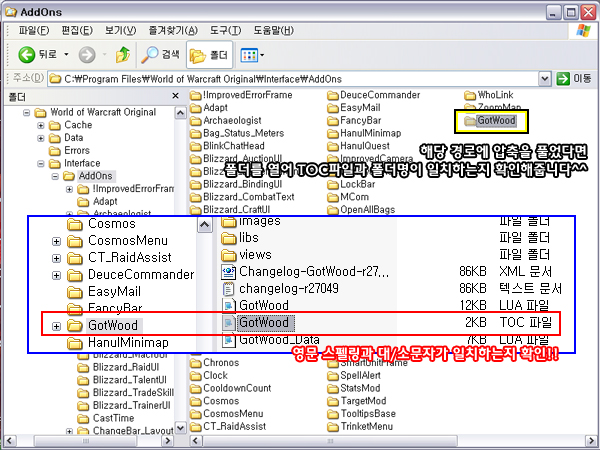Click the 이동 (Go) button

574,77
